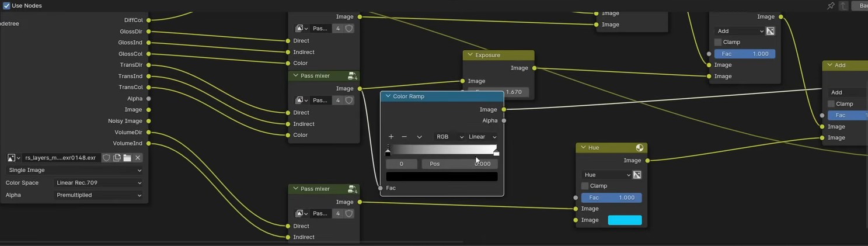This screenshot has height=246, width=868.
Task: Click the Fac 1.000 slider below Add dropdown
Action: [745, 54]
